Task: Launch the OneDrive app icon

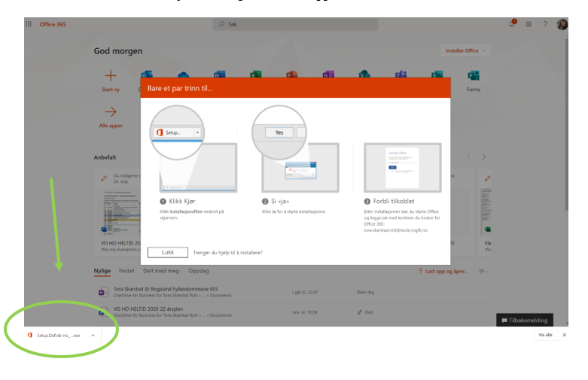Action: point(183,74)
